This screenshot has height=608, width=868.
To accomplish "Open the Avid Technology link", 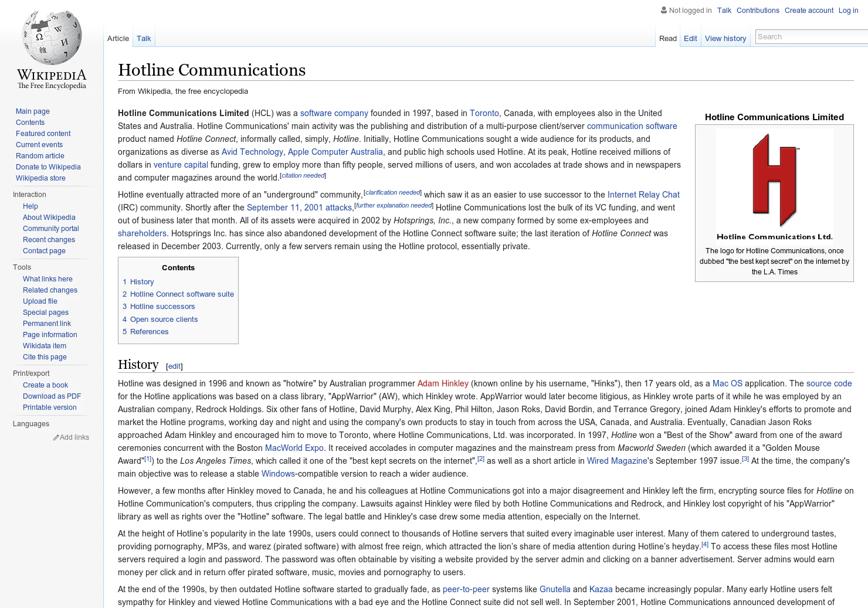I will coord(252,152).
